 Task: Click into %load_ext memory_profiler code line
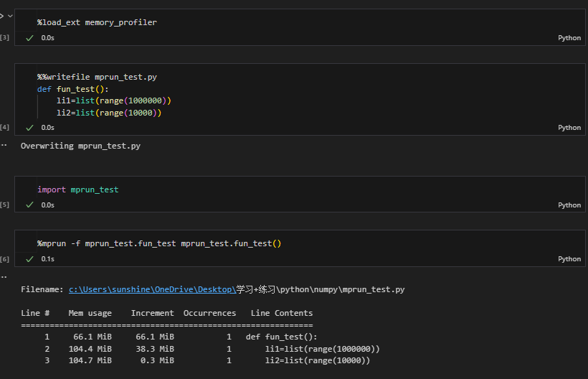pos(97,22)
